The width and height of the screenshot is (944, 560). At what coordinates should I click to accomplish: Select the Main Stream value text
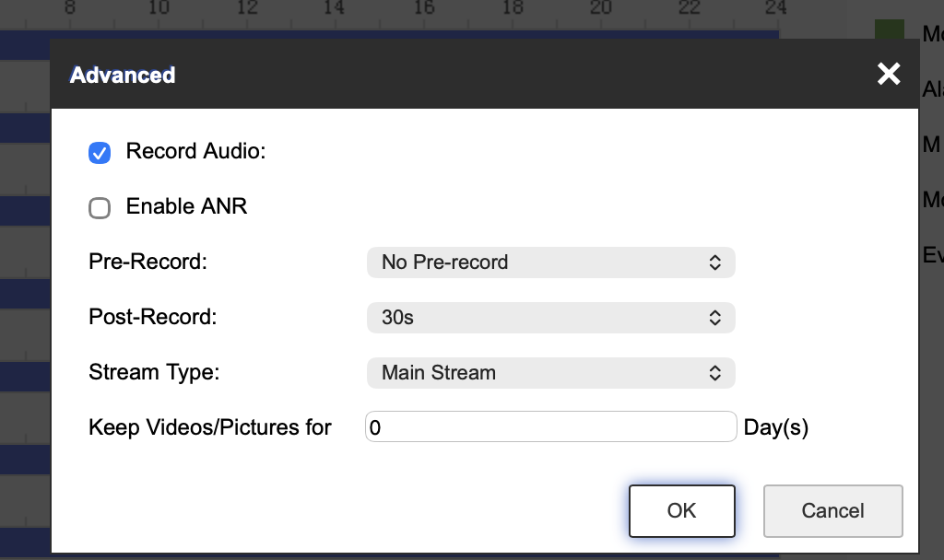pyautogui.click(x=439, y=373)
